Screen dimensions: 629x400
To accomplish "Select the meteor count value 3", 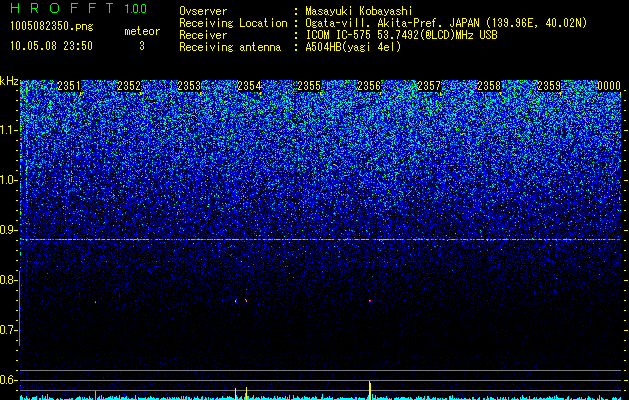I will click(x=142, y=46).
